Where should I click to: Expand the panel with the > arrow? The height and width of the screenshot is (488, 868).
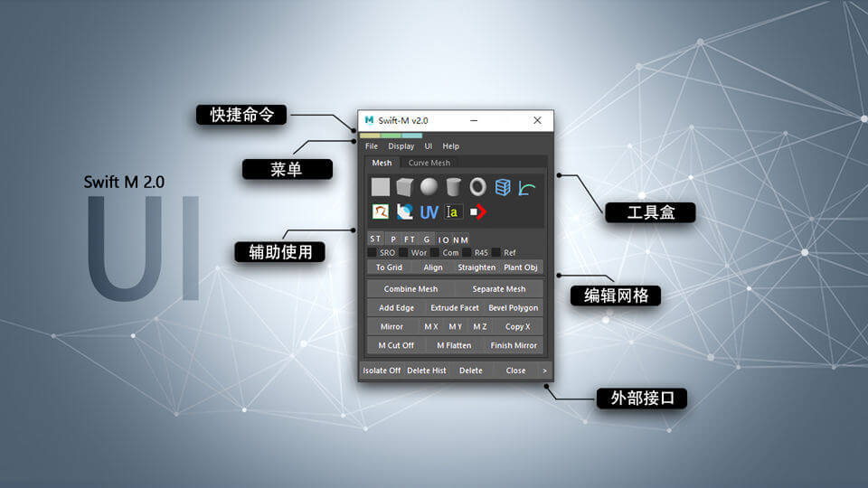point(544,371)
